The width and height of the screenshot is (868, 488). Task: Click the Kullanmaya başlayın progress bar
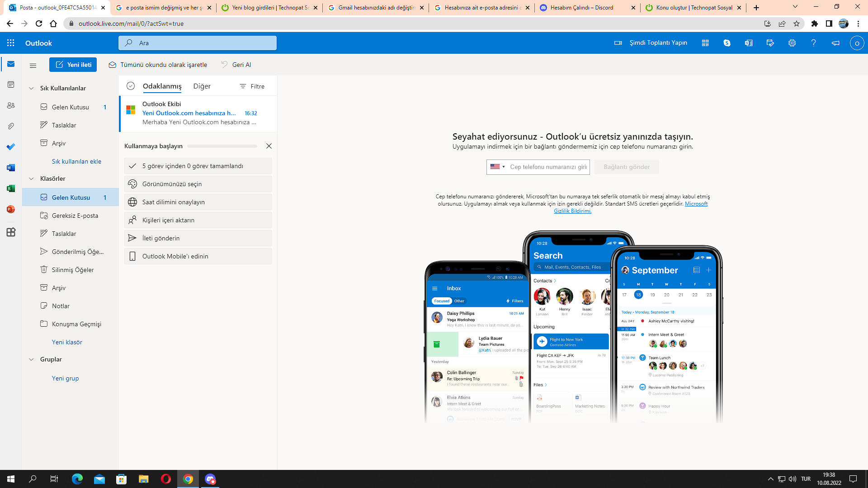(222, 146)
